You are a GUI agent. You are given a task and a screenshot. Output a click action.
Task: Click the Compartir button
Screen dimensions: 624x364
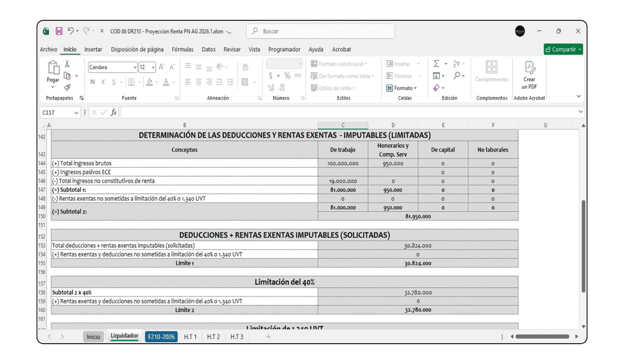coord(563,49)
